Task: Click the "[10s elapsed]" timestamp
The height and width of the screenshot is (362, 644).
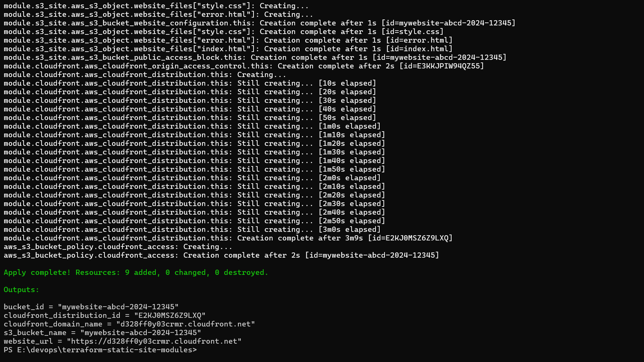Action: [347, 83]
